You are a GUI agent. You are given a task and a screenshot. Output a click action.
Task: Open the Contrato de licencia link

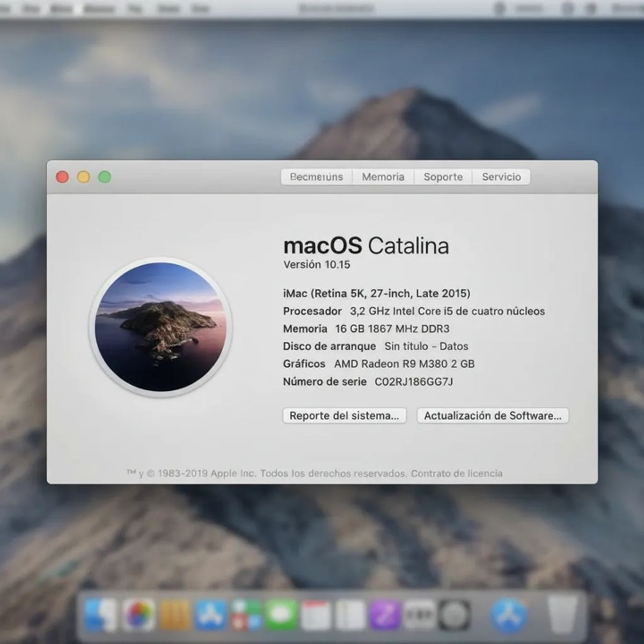(x=457, y=473)
